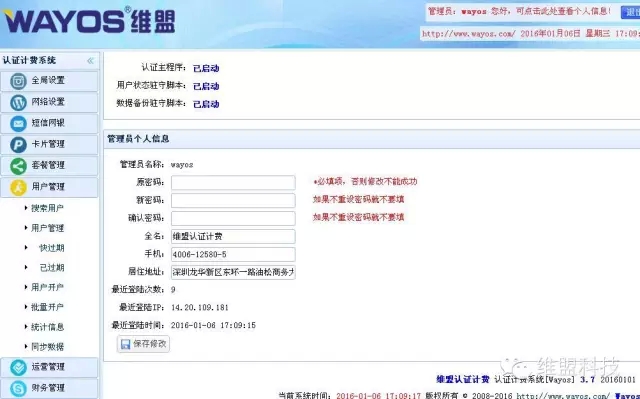The width and height of the screenshot is (640, 399).
Task: Focus the 新密码 new password field
Action: click(233, 200)
